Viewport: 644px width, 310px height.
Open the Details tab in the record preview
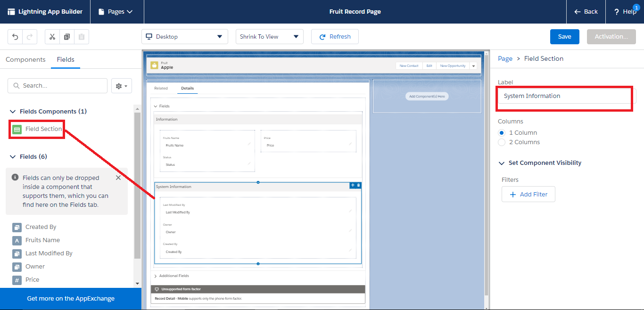pyautogui.click(x=187, y=88)
